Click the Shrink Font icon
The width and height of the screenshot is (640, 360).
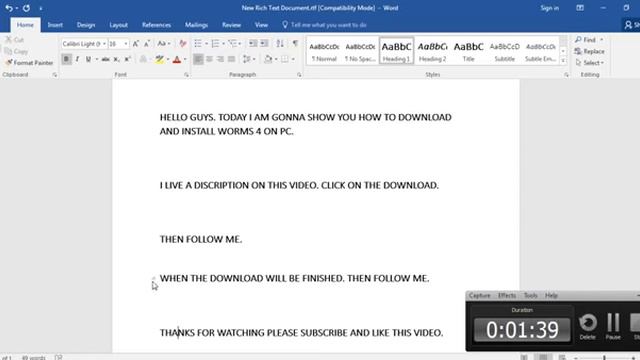click(147, 43)
